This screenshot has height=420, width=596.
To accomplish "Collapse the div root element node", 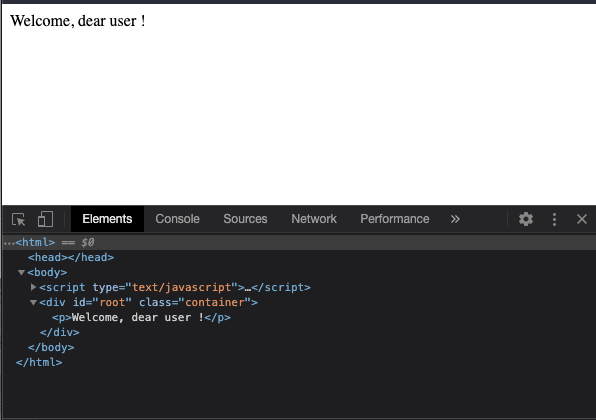I will point(33,303).
